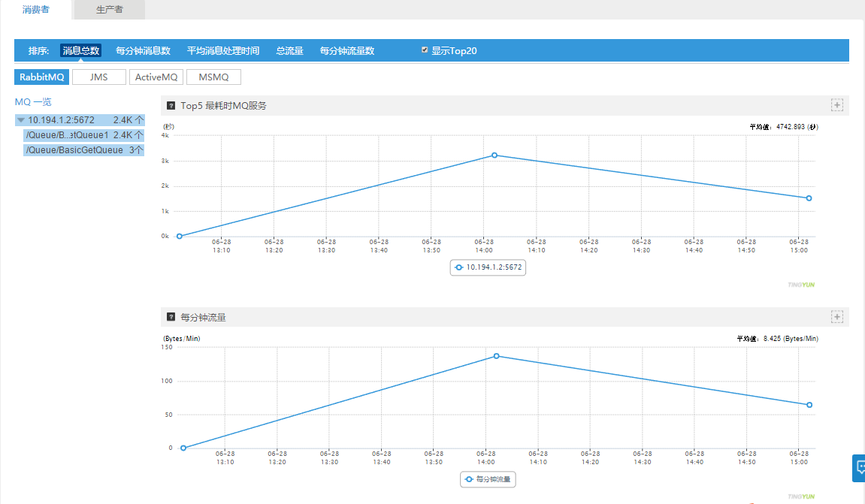Select the MSMQ filter button
Image resolution: width=865 pixels, height=504 pixels.
pyautogui.click(x=213, y=77)
